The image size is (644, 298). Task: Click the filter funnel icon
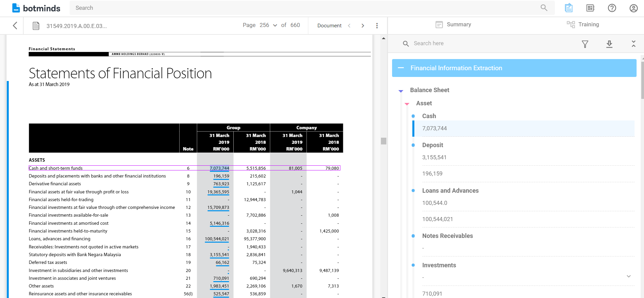585,44
